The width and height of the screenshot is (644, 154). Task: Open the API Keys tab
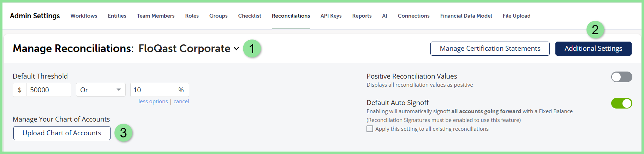331,16
